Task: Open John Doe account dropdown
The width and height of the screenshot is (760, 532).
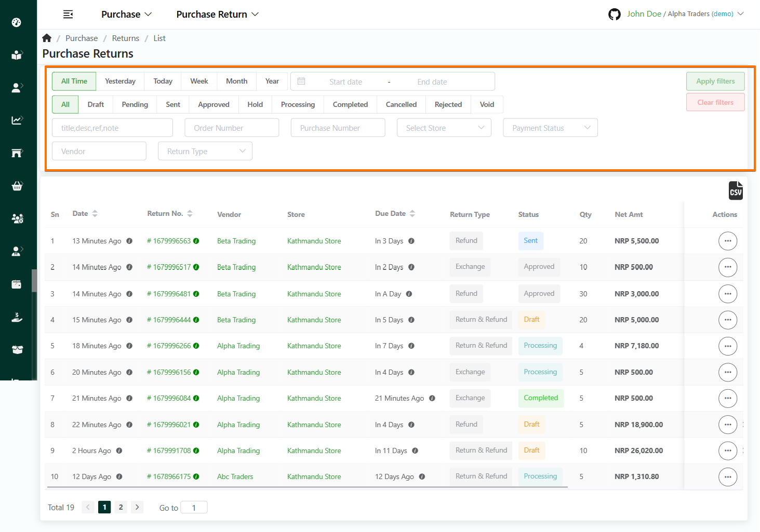Action: click(685, 14)
